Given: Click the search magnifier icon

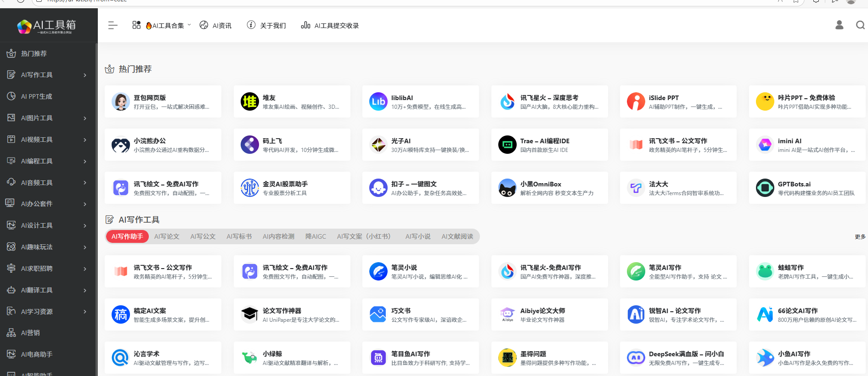Looking at the screenshot, I should point(860,25).
